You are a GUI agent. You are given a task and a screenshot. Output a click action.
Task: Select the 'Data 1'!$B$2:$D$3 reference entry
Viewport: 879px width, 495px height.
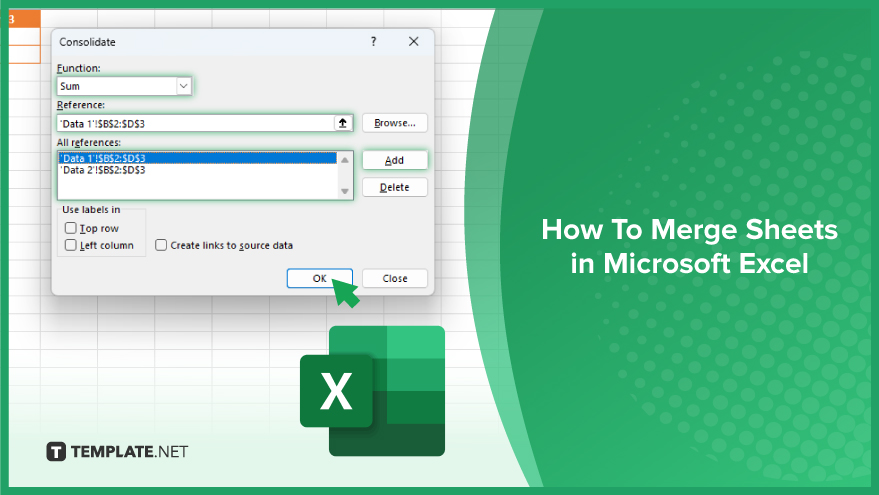(197, 158)
